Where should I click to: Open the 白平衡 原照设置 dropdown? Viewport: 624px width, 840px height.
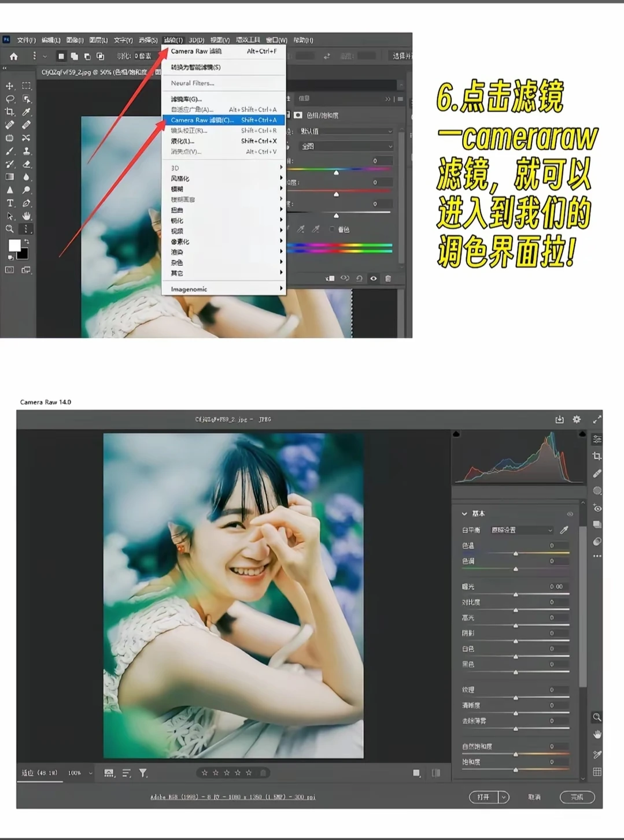coord(522,530)
